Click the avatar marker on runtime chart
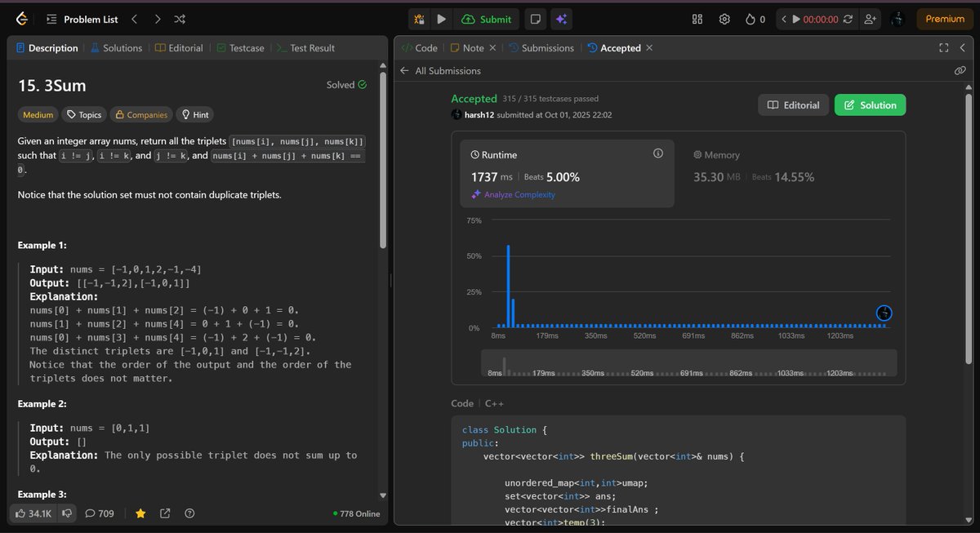The image size is (980, 533). click(884, 313)
